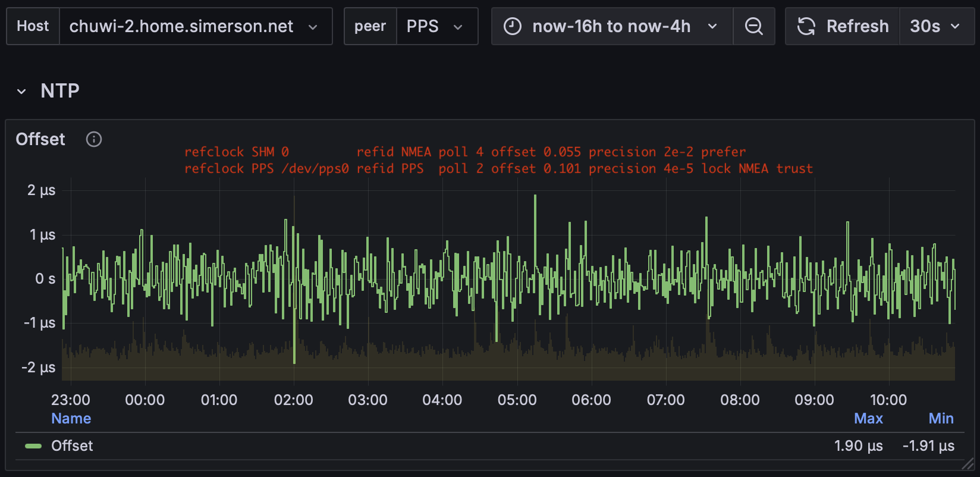Collapse the NTP row
980x477 pixels.
pyautogui.click(x=21, y=91)
